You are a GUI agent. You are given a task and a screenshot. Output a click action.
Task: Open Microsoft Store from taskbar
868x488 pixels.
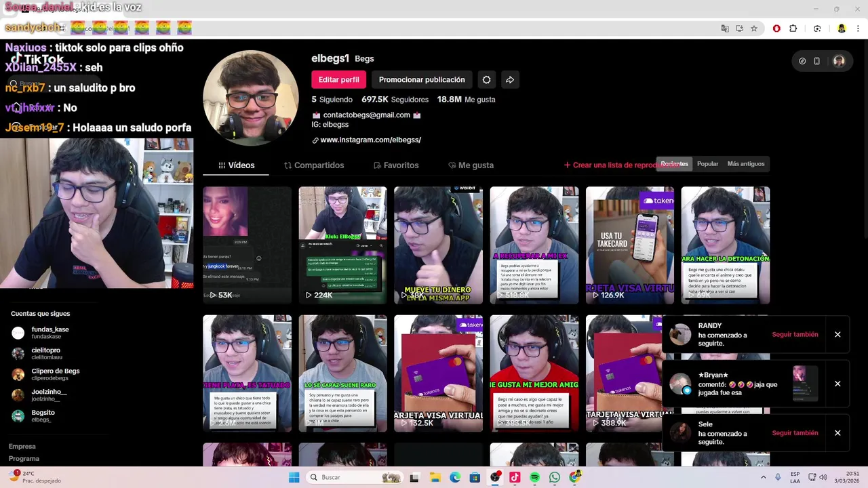pos(475,477)
